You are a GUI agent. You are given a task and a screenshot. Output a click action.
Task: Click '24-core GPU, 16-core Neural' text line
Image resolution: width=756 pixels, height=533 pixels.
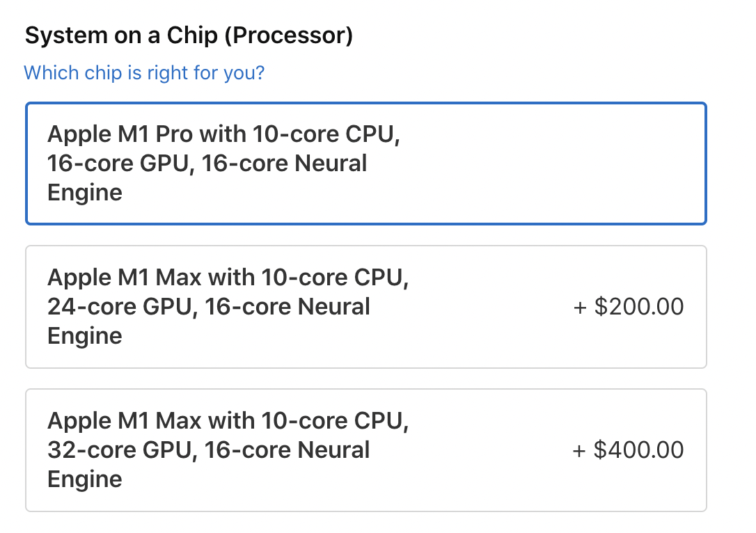click(208, 307)
